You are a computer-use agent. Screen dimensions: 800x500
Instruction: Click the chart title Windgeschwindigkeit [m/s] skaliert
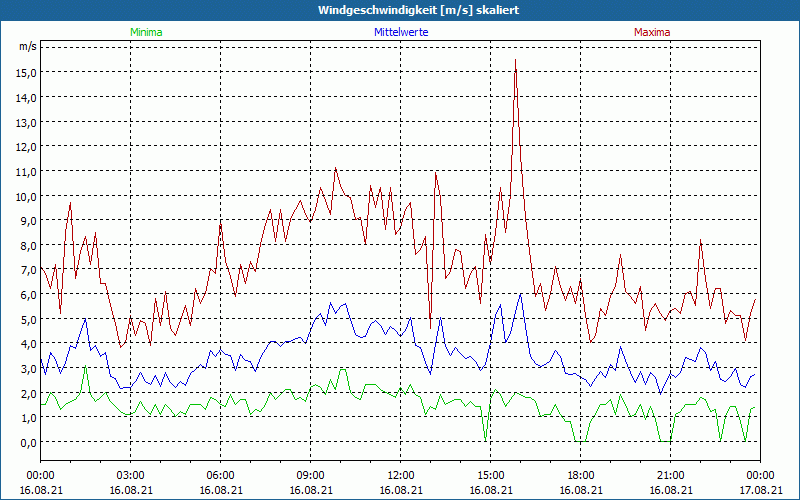[x=418, y=10]
